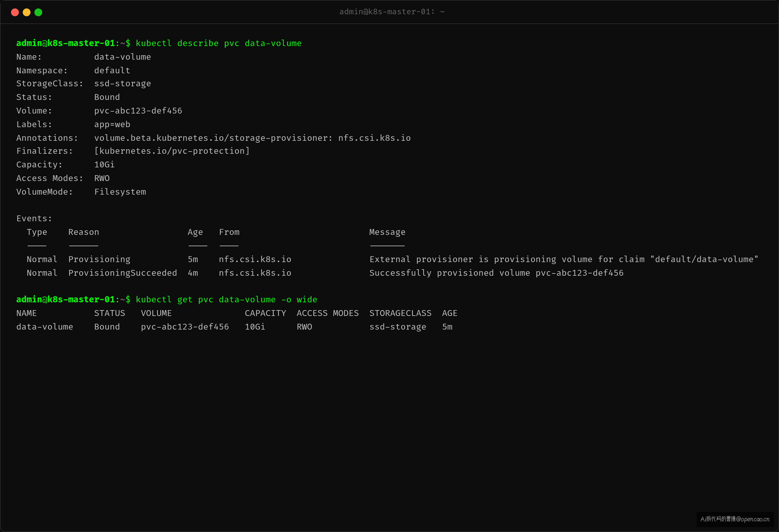
Task: Click the green maximize window button
Action: pyautogui.click(x=38, y=12)
